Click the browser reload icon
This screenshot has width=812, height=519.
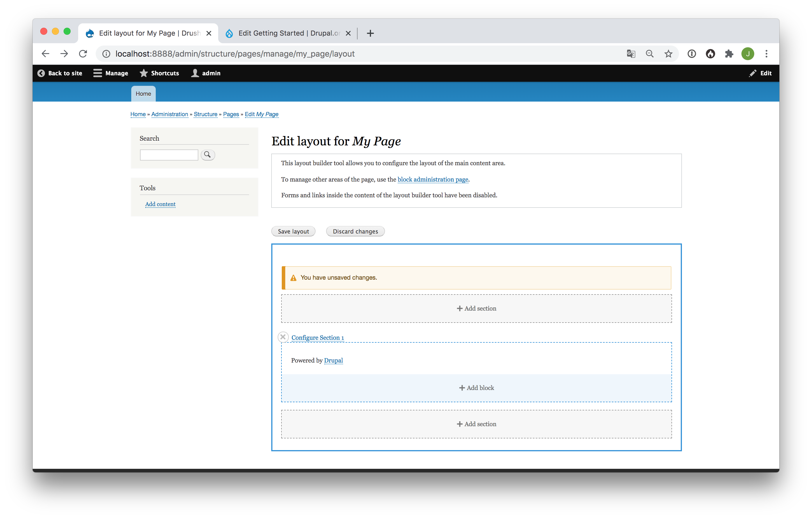click(x=83, y=54)
